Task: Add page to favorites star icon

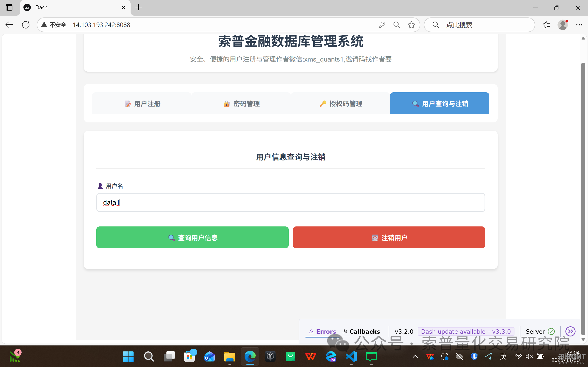Action: (411, 25)
